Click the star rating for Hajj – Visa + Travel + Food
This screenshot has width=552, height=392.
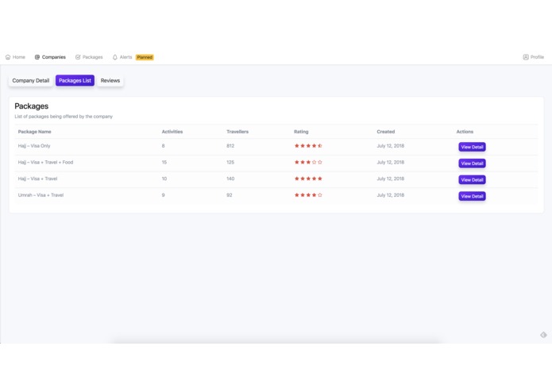308,163
